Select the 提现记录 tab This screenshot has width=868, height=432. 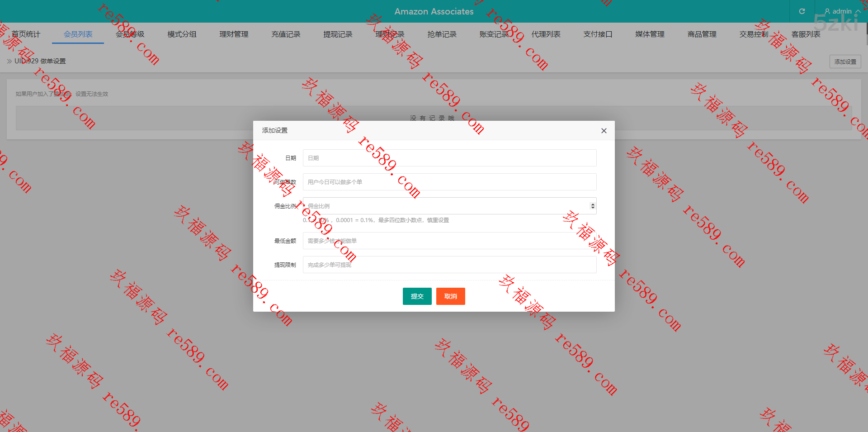(338, 34)
